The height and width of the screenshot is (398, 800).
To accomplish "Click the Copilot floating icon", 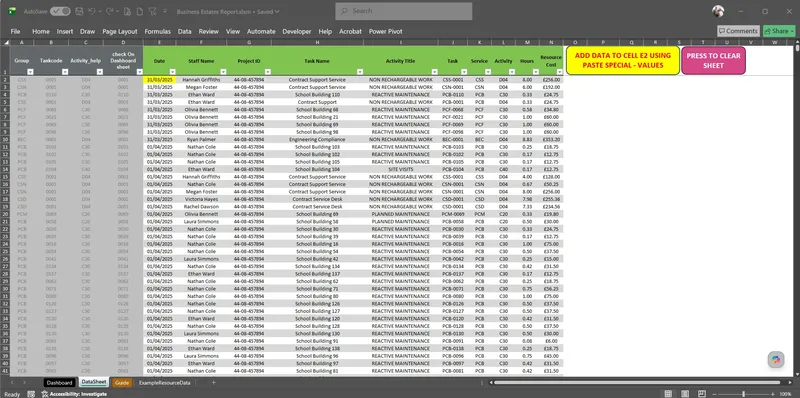I will [x=776, y=359].
